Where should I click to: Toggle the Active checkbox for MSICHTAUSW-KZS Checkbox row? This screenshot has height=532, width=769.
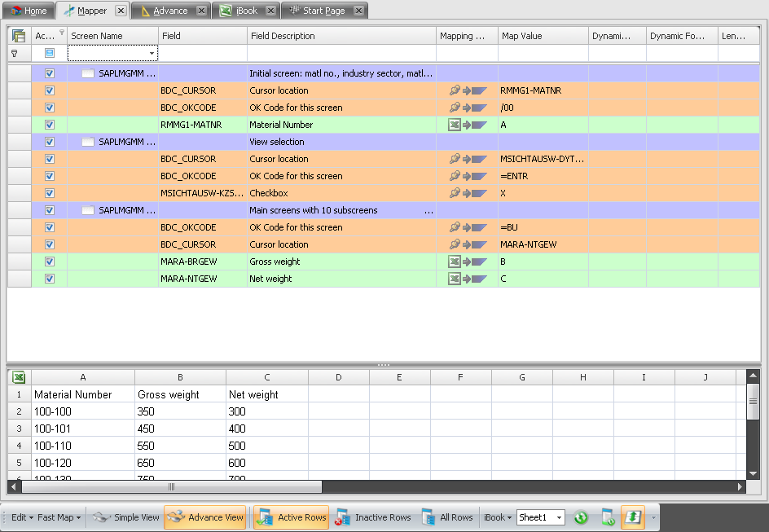[50, 193]
